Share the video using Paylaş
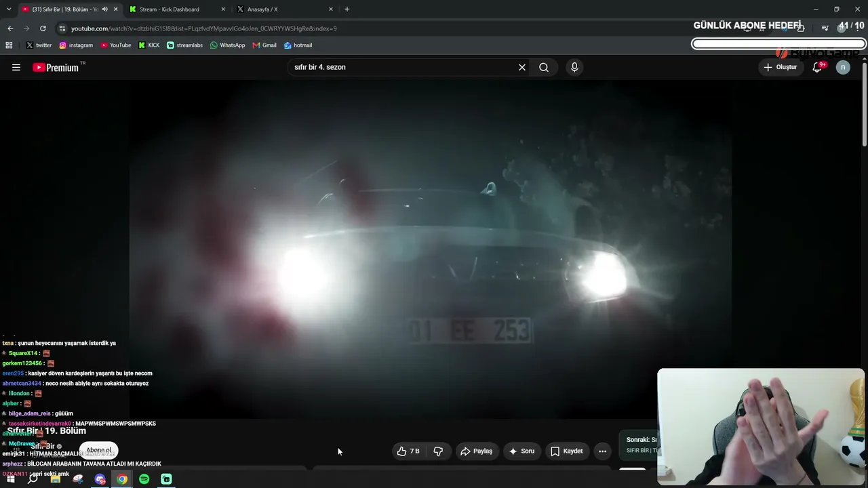868x488 pixels. [476, 451]
